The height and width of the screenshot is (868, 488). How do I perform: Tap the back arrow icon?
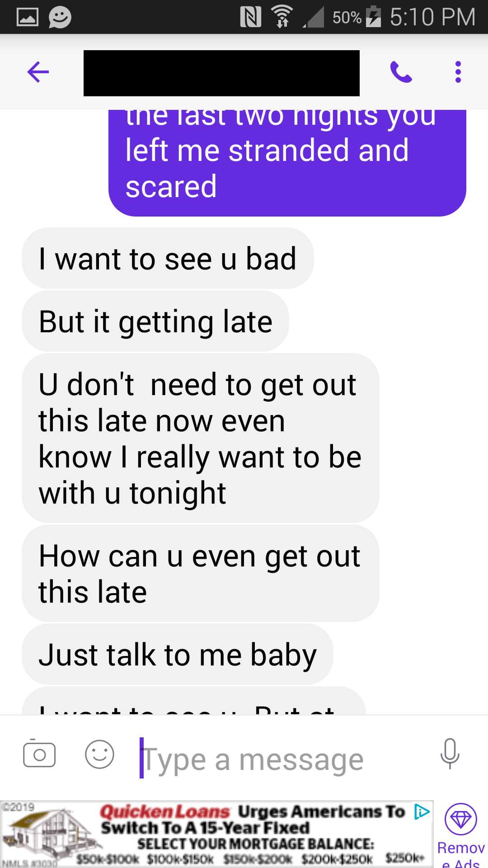point(38,72)
